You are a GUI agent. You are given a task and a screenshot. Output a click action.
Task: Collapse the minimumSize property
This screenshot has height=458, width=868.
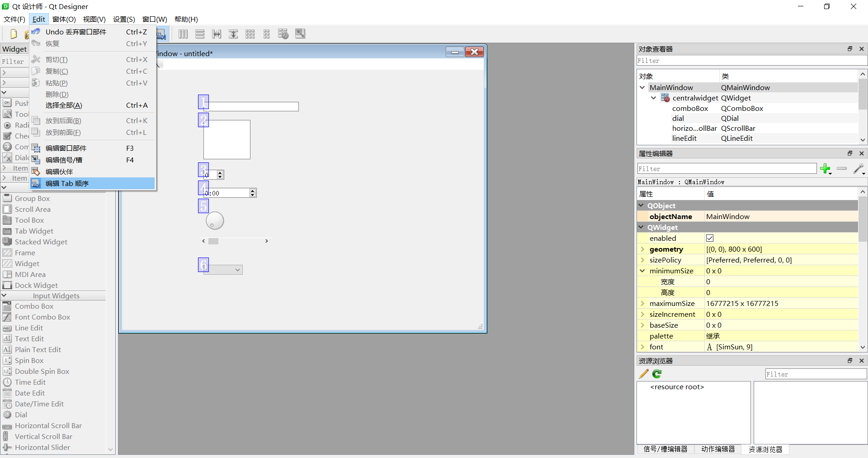coord(642,271)
